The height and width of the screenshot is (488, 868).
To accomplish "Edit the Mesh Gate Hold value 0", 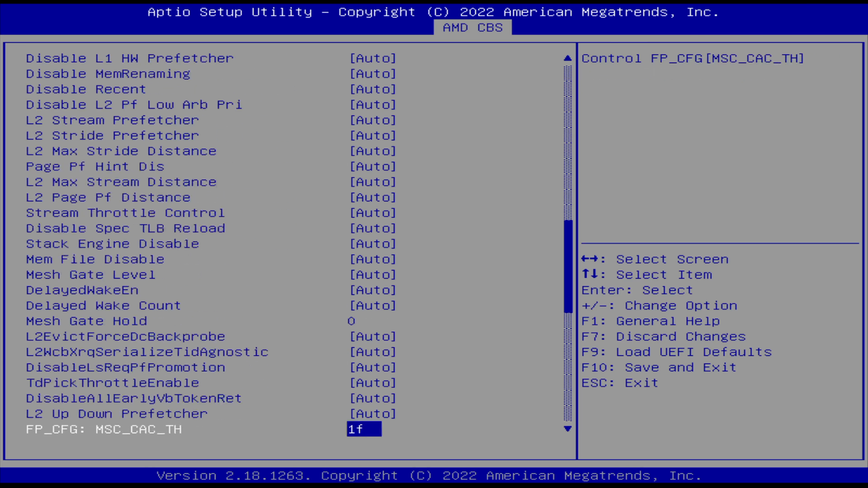I will coord(351,321).
